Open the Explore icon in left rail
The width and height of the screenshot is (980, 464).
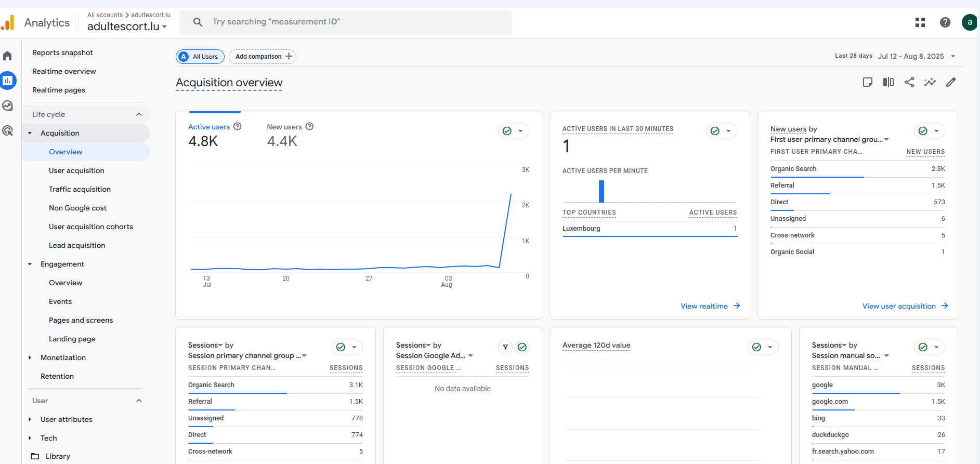click(x=7, y=105)
